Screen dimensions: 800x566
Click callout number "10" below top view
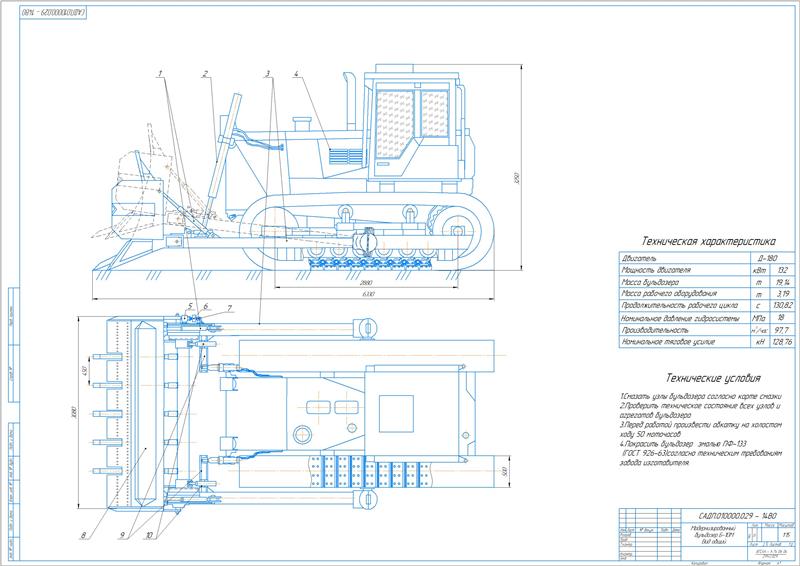tap(149, 536)
